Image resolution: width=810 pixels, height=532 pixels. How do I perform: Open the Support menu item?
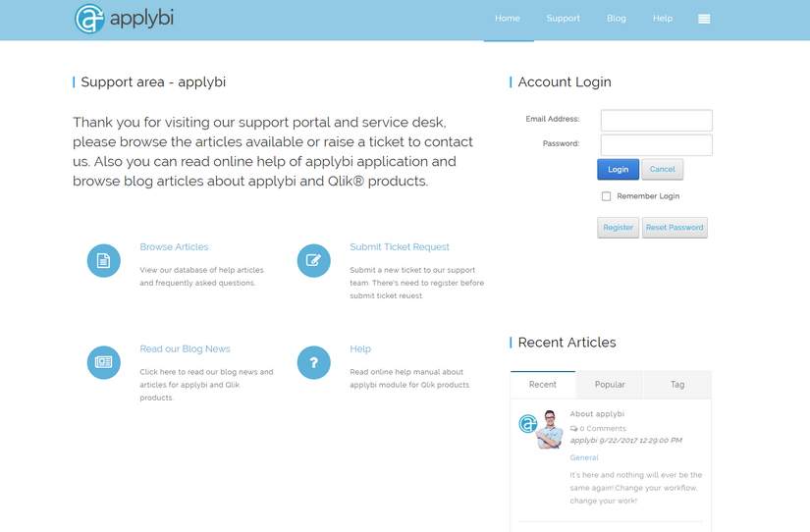point(563,19)
